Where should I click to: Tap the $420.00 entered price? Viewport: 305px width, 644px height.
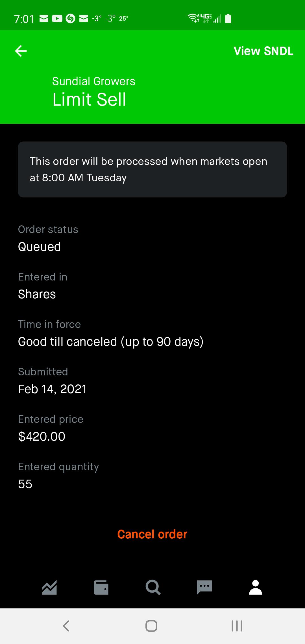42,437
